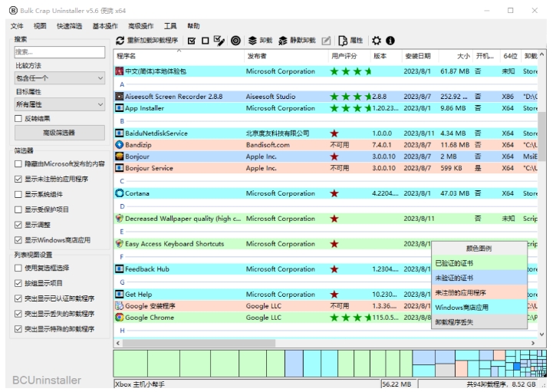Select 已验证的证书 green legend swatch

(479, 263)
